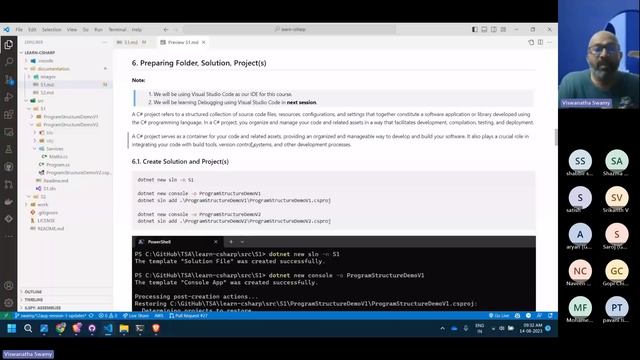Click the git branch name in status bar
The image size is (640, 360).
[50, 316]
